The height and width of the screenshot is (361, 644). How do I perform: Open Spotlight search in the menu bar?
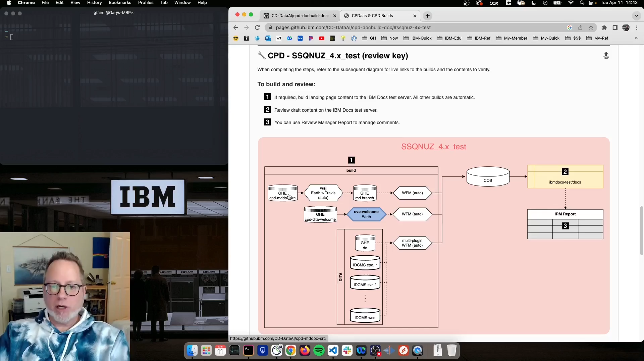[x=582, y=3]
